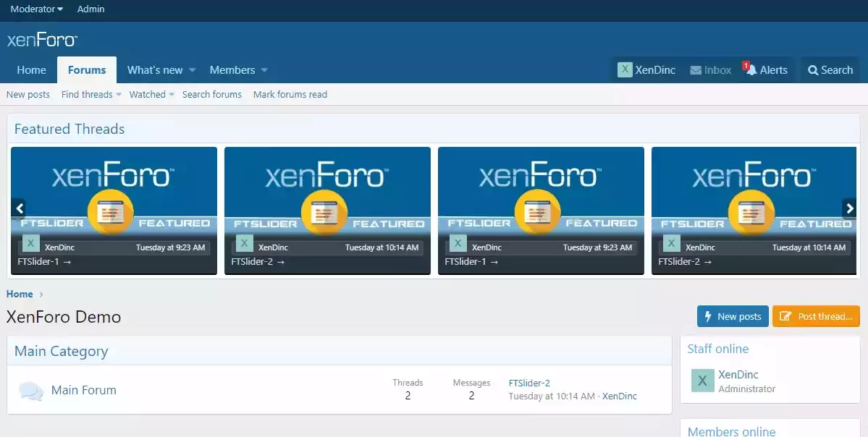
Task: Open the Admin link
Action: tap(90, 9)
